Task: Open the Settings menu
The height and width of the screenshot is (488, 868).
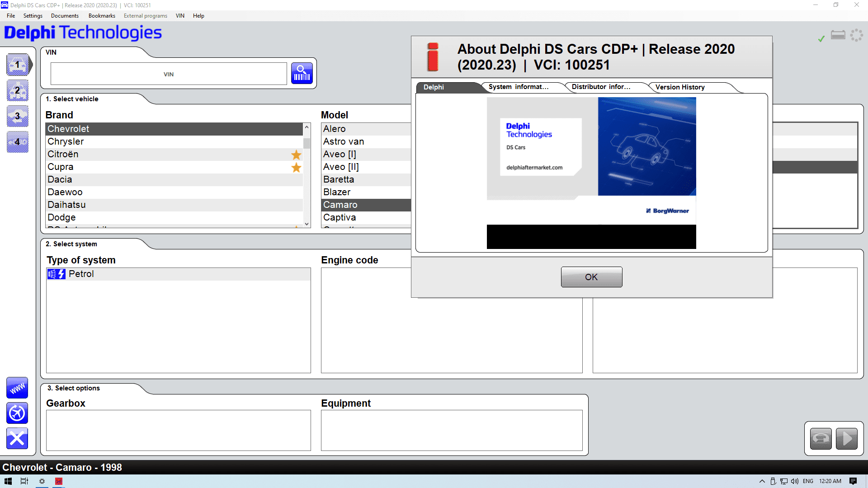Action: point(33,15)
